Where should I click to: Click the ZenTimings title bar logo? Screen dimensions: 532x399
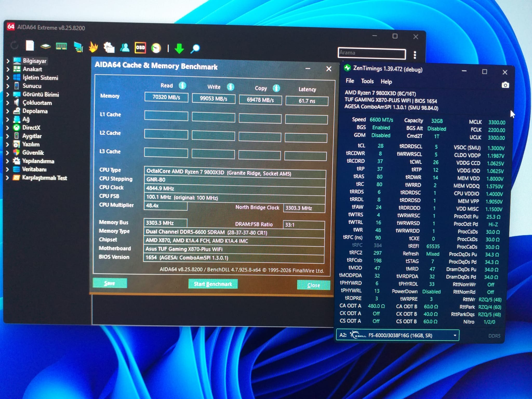pos(347,68)
